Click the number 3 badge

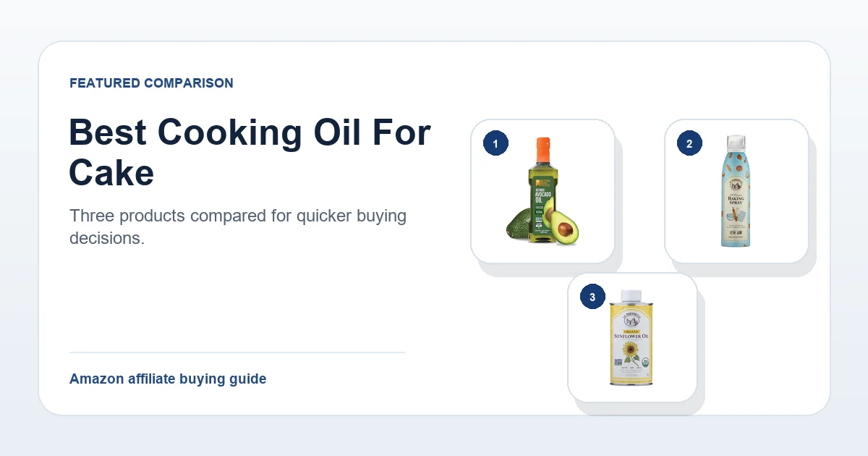[x=592, y=297]
